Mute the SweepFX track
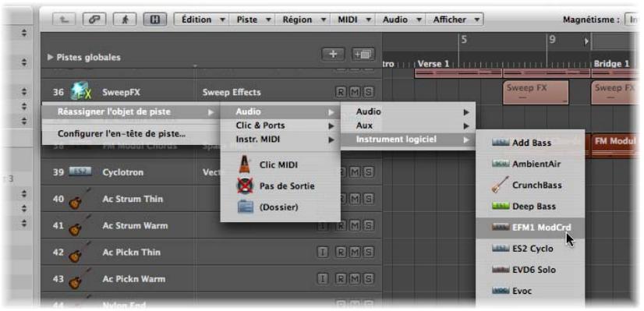The width and height of the screenshot is (644, 311). pos(354,92)
